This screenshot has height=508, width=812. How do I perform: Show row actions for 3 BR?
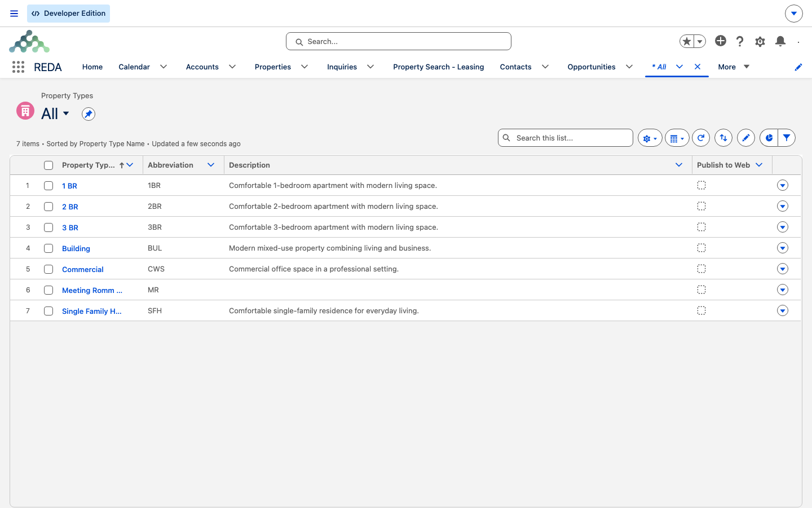(783, 227)
